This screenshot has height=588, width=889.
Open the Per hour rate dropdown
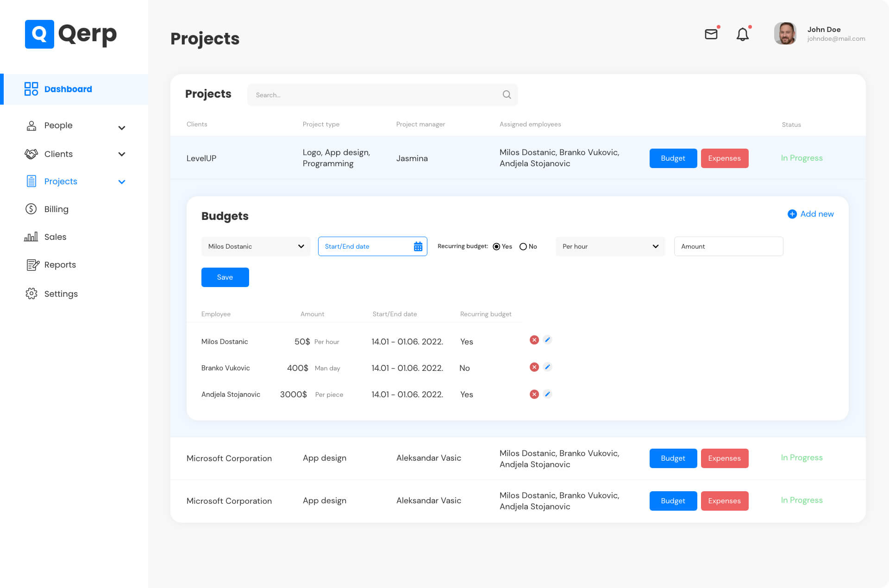tap(610, 246)
